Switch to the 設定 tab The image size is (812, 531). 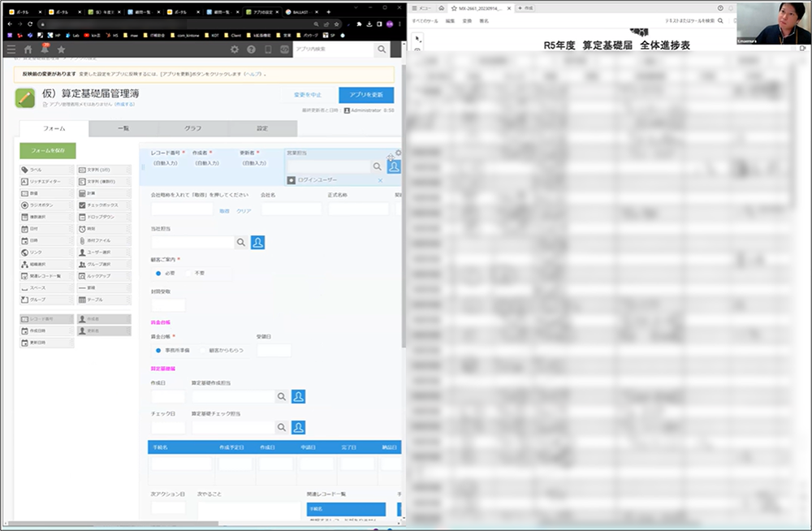[262, 128]
